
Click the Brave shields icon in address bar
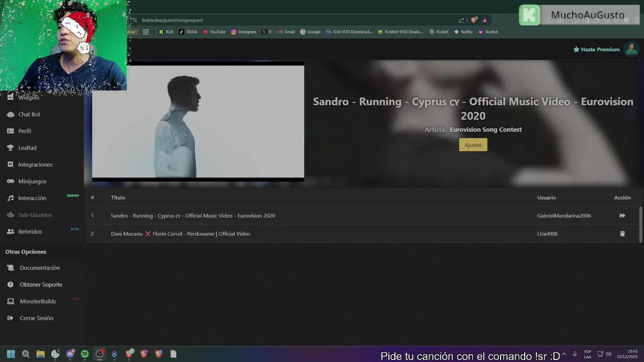[473, 20]
